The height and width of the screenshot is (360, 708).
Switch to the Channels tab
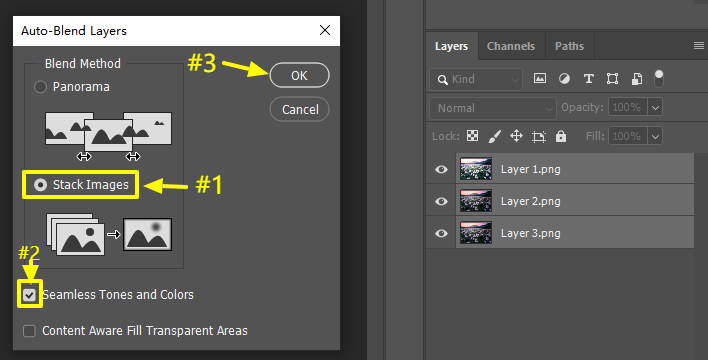tap(511, 46)
